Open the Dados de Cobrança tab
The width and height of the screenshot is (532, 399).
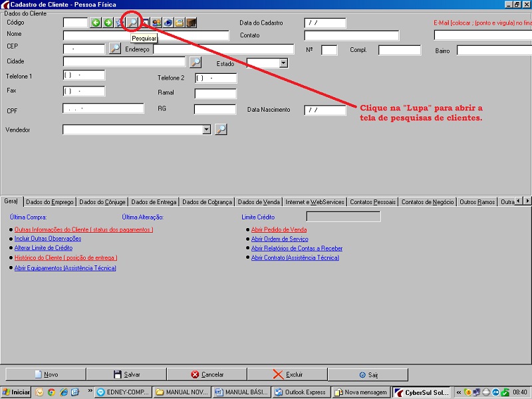pyautogui.click(x=207, y=201)
